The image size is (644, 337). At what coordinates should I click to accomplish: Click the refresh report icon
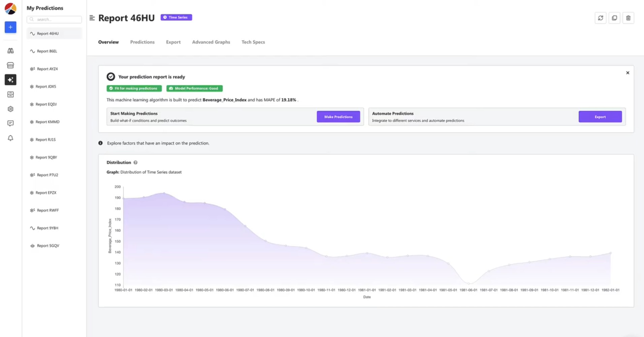pyautogui.click(x=601, y=18)
